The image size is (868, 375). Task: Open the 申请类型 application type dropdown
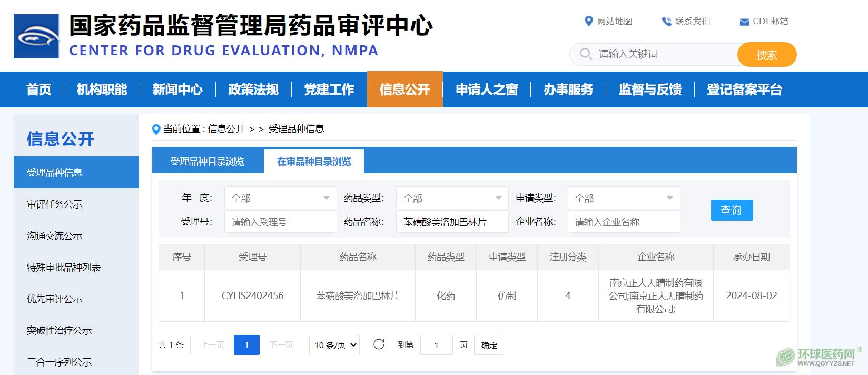[x=624, y=198]
